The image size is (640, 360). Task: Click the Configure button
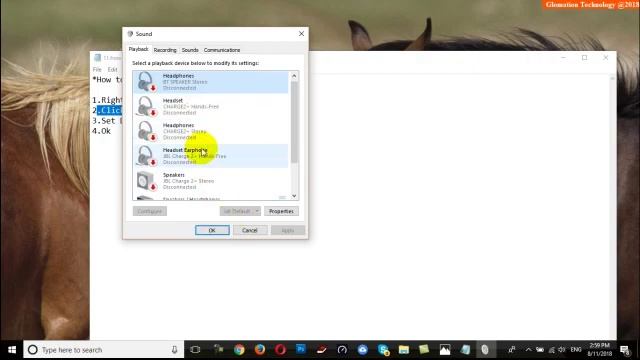tap(150, 211)
